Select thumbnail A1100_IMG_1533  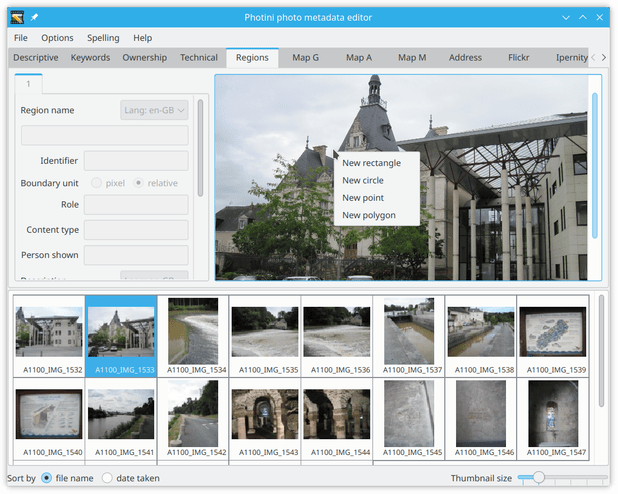pyautogui.click(x=121, y=336)
